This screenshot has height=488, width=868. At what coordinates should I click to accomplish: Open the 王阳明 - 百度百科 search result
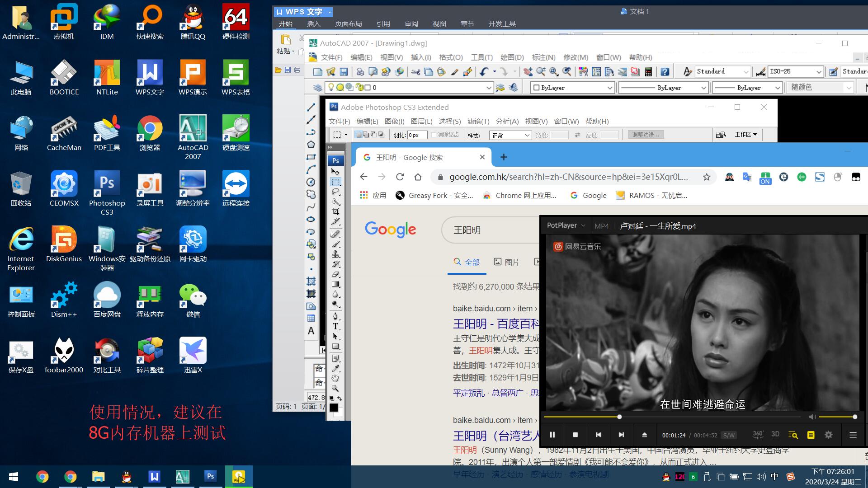pos(496,324)
